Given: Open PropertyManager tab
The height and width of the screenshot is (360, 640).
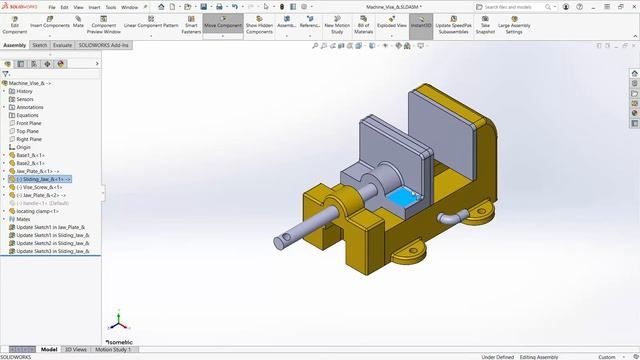Looking at the screenshot, I should (x=21, y=64).
